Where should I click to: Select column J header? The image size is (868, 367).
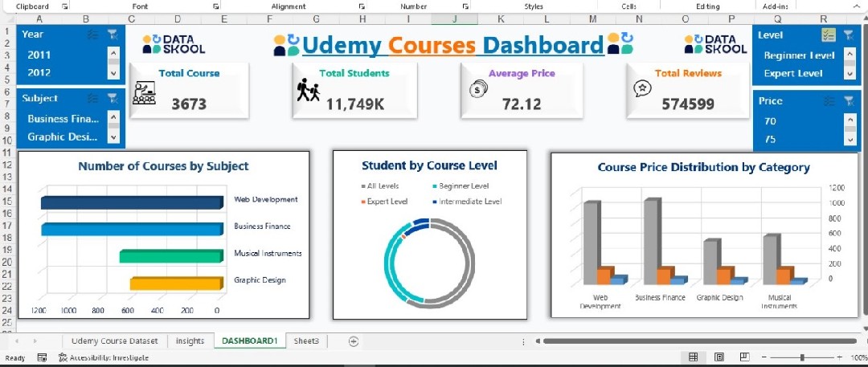pos(454,18)
